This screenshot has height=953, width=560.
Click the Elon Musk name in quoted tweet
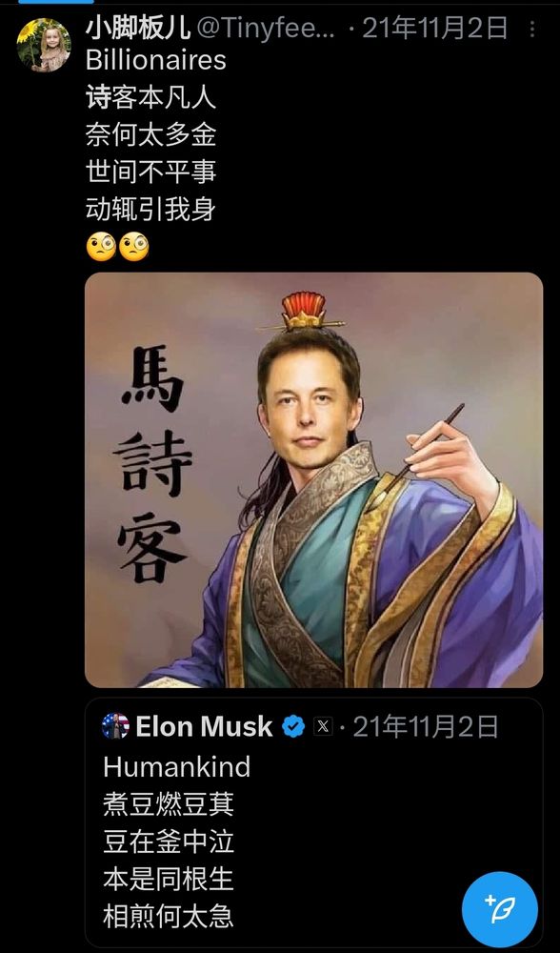tap(204, 726)
